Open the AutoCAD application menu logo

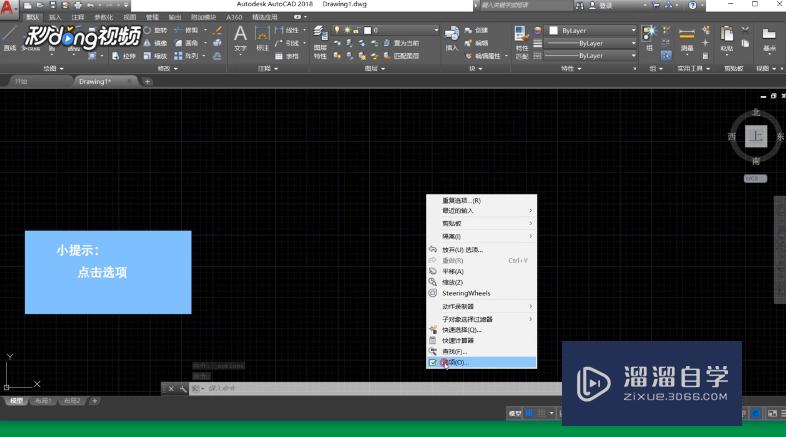[x=10, y=10]
